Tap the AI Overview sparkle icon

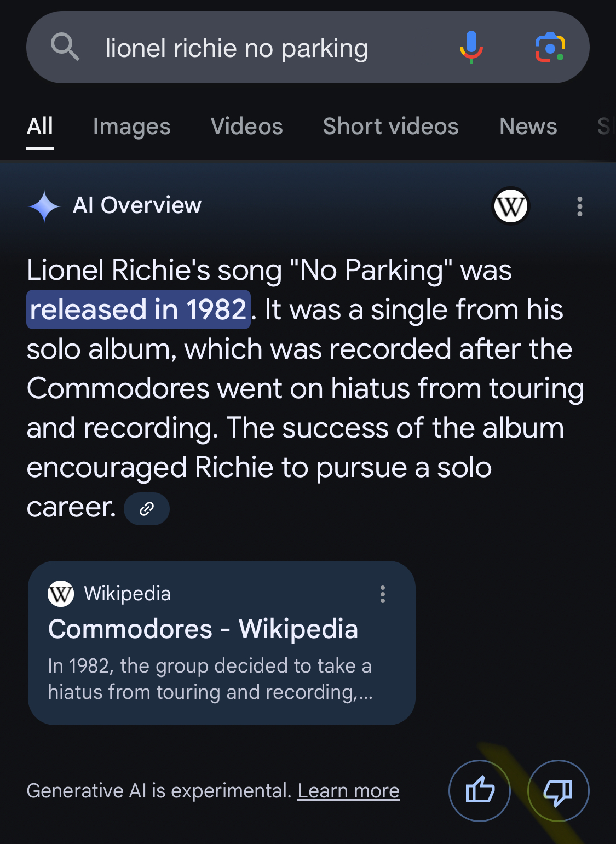pos(44,206)
